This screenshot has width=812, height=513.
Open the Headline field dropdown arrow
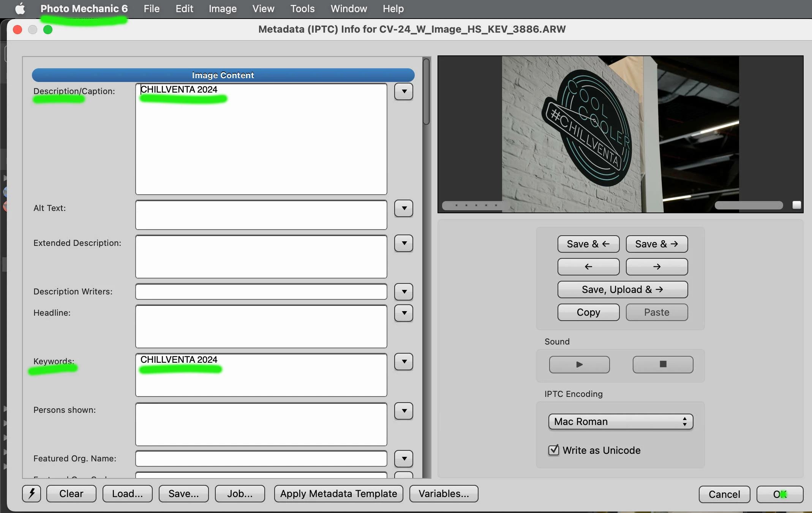(404, 313)
